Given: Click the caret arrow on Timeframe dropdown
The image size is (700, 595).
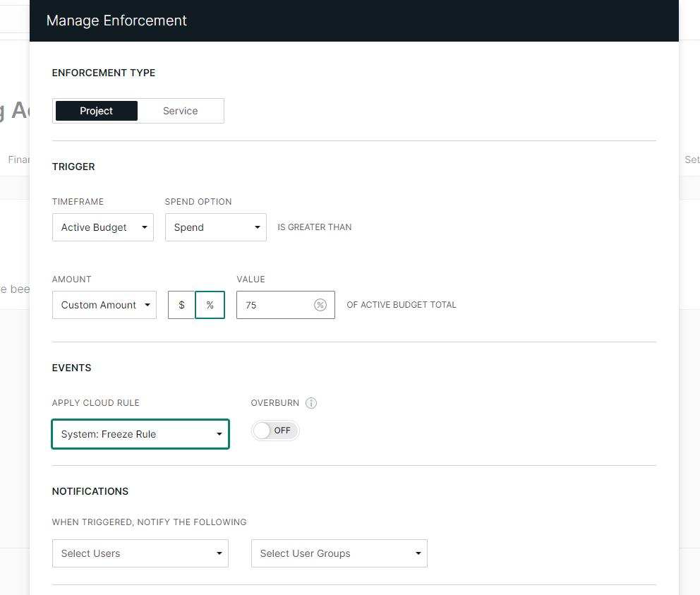Looking at the screenshot, I should (x=144, y=227).
